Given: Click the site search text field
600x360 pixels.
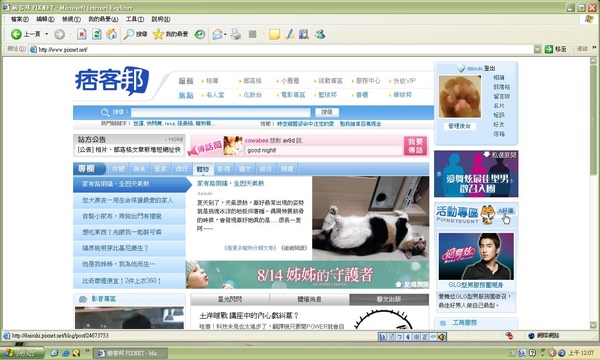Looking at the screenshot, I should 220,112.
